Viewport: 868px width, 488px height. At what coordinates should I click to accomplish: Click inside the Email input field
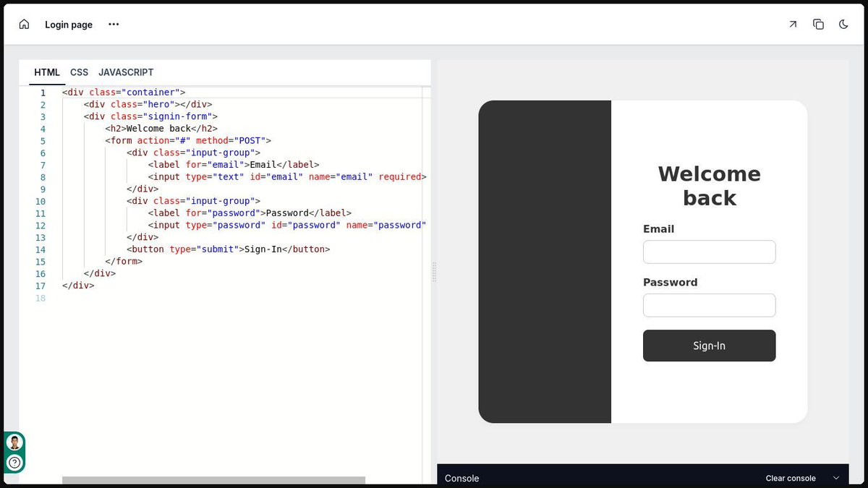click(x=709, y=252)
